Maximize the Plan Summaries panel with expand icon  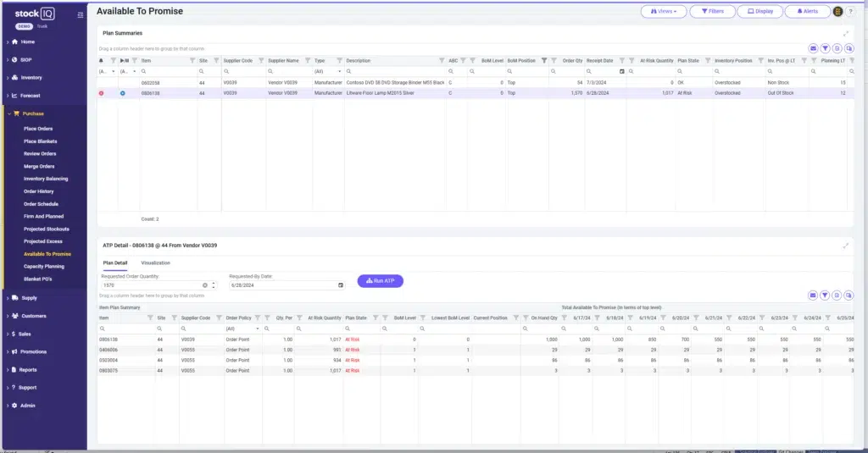845,33
